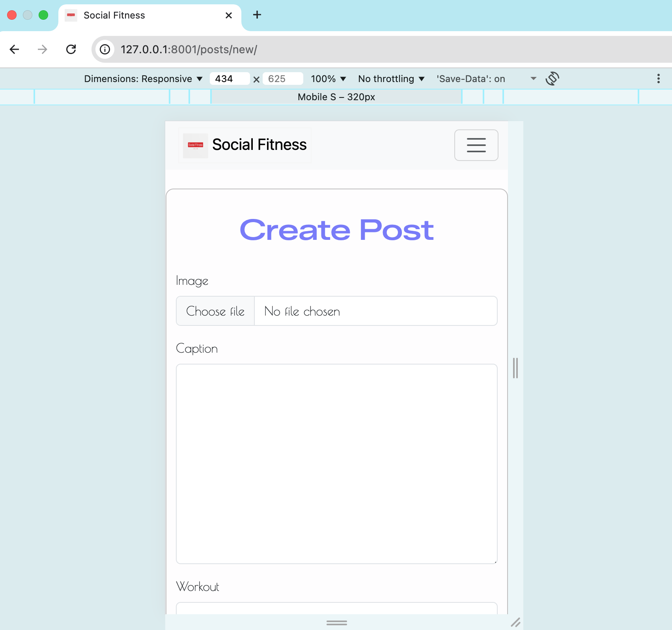Open a new browser tab with plus icon
Viewport: 672px width, 630px height.
pyautogui.click(x=257, y=15)
